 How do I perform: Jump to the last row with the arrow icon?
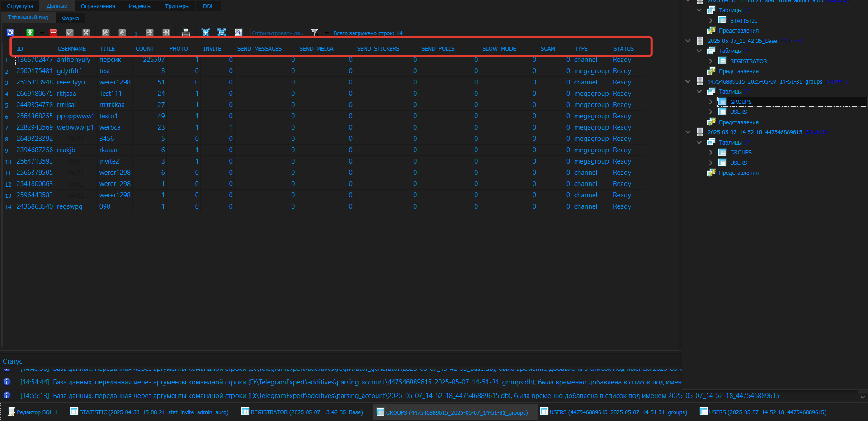[166, 33]
